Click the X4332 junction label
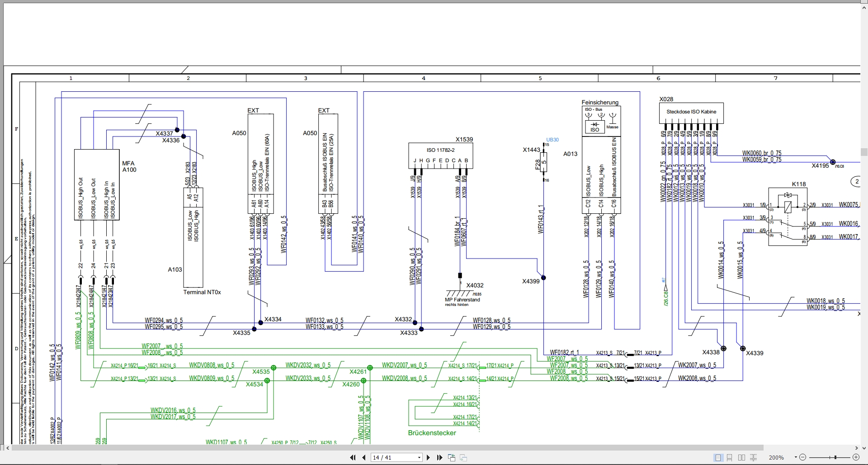Image resolution: width=868 pixels, height=465 pixels. 403,319
